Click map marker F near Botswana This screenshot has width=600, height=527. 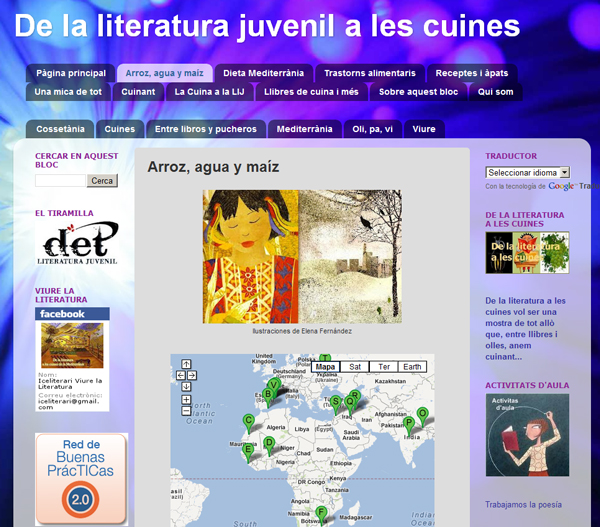coord(321,512)
